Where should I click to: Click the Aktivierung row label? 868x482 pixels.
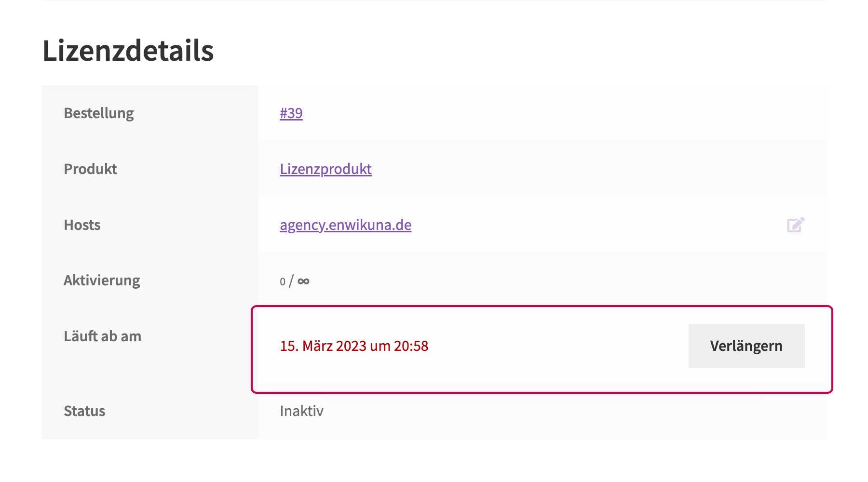[102, 281]
